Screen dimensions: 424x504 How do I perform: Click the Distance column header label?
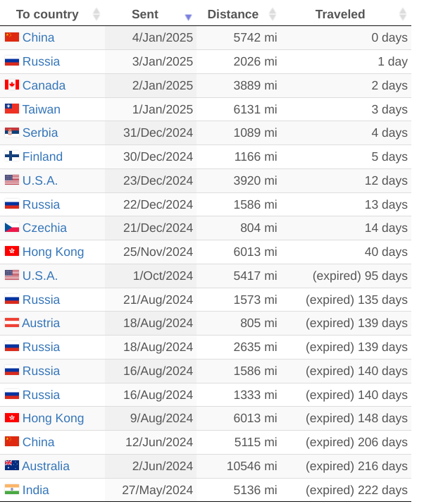pos(233,14)
